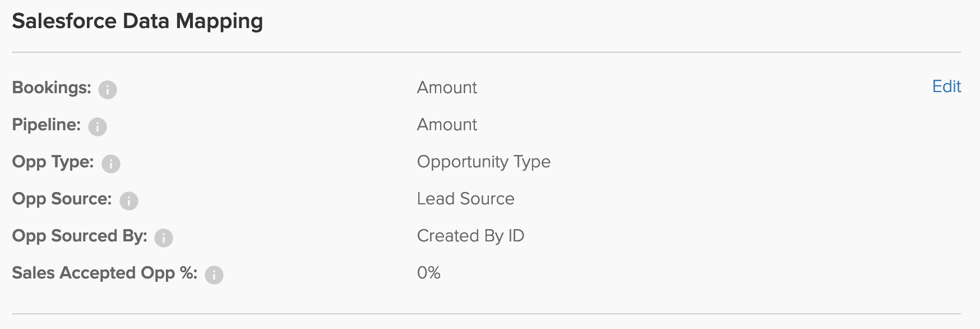The image size is (980, 329).
Task: Click the Sales Accepted Opp % info icon
Action: [214, 275]
